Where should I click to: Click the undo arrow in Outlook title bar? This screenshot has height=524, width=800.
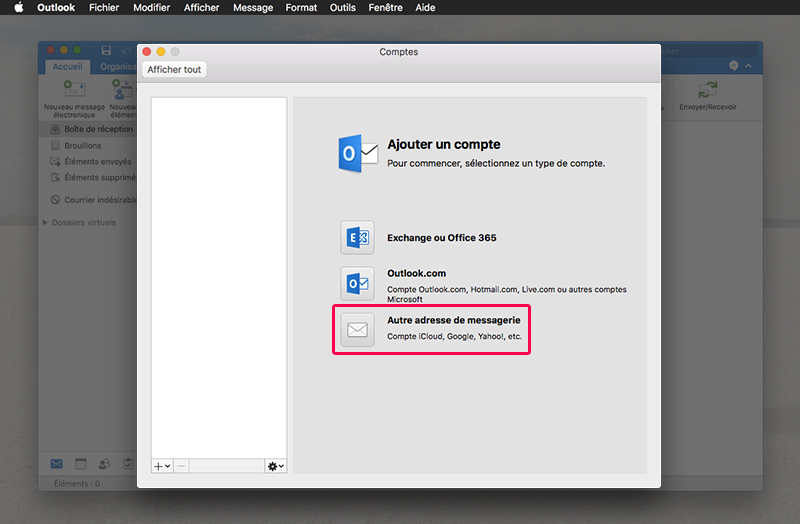pos(127,51)
